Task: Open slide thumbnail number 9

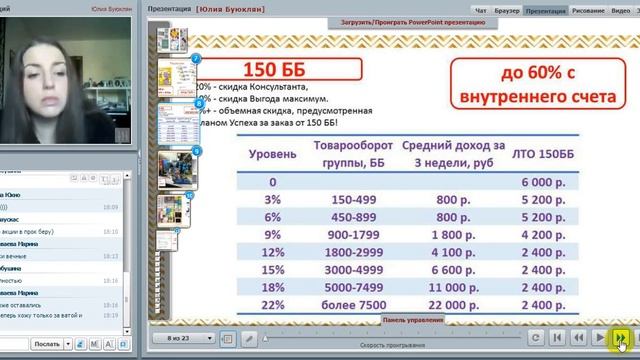Action: pyautogui.click(x=177, y=170)
